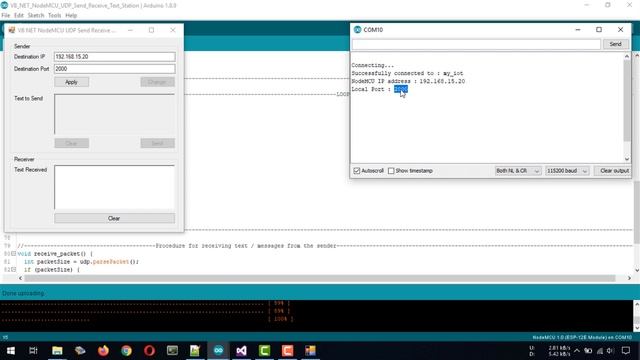Open the File menu
Viewport: 640px width, 360px height.
(6, 16)
